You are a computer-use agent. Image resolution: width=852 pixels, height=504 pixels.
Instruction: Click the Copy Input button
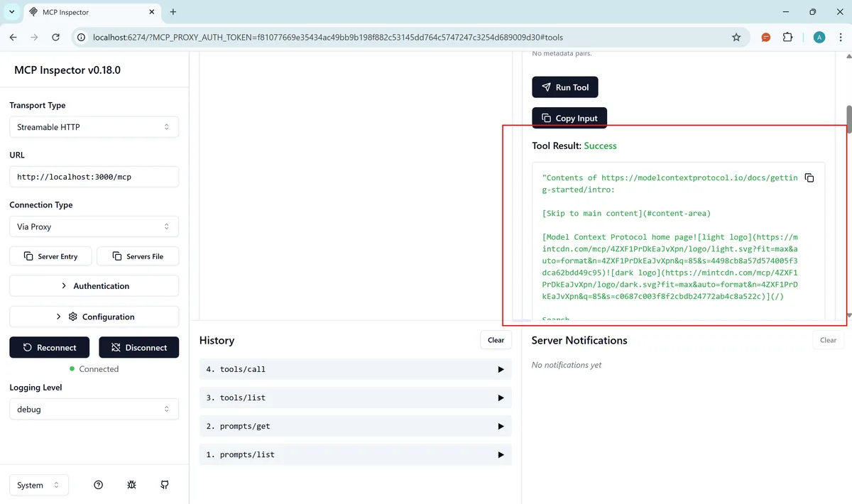click(569, 118)
